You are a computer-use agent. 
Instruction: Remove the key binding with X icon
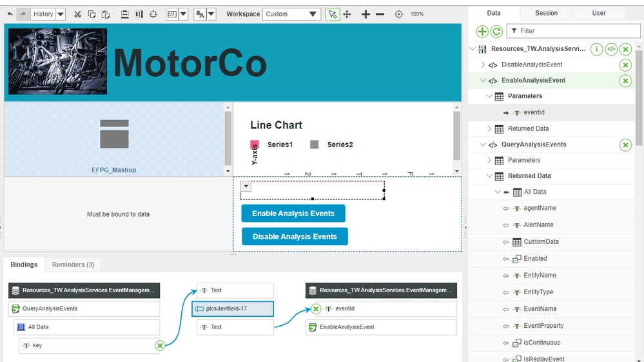(160, 346)
